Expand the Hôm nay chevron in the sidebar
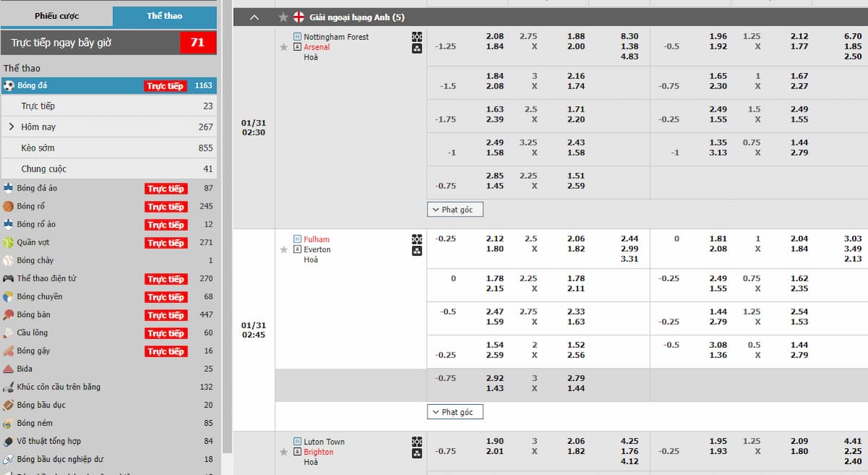Viewport: 868px width, 475px height. (x=12, y=127)
